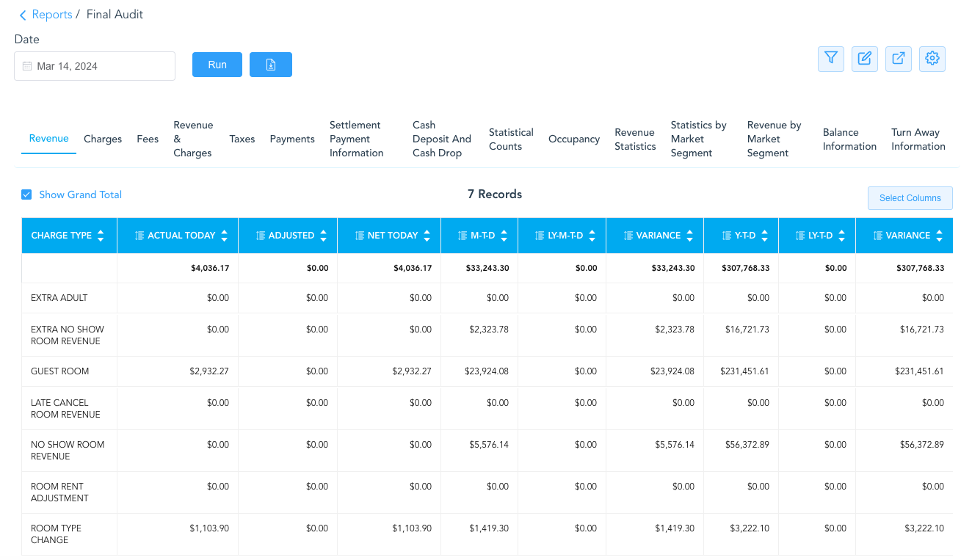The image size is (972, 560).
Task: Sort the Adjusted column arrows
Action: [323, 236]
